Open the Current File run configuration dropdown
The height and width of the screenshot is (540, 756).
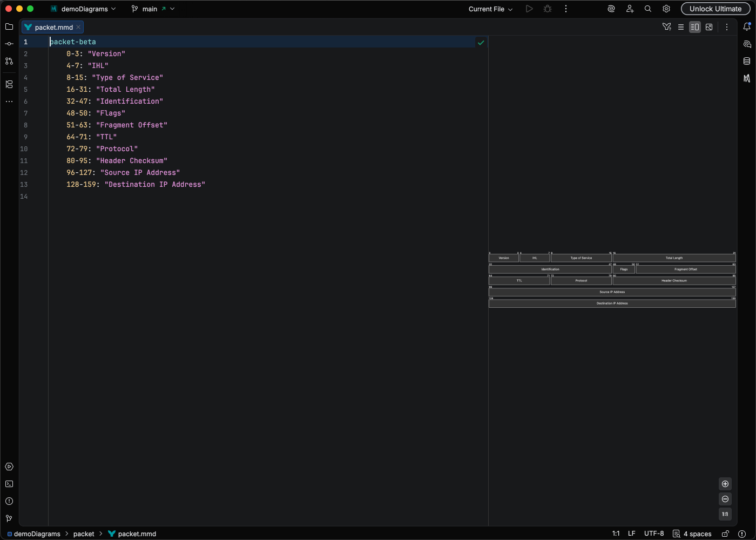point(490,9)
